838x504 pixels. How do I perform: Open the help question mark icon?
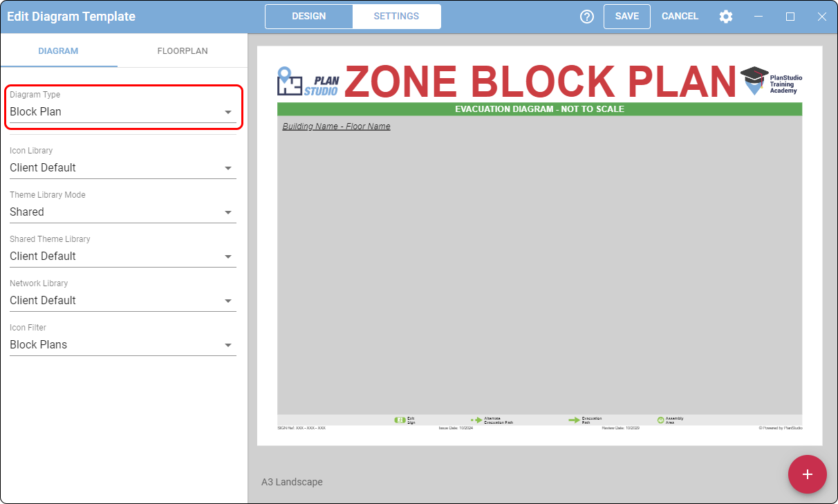tap(587, 17)
